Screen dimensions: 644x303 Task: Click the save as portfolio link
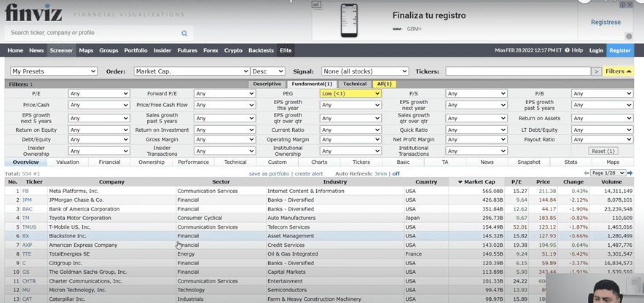click(269, 174)
